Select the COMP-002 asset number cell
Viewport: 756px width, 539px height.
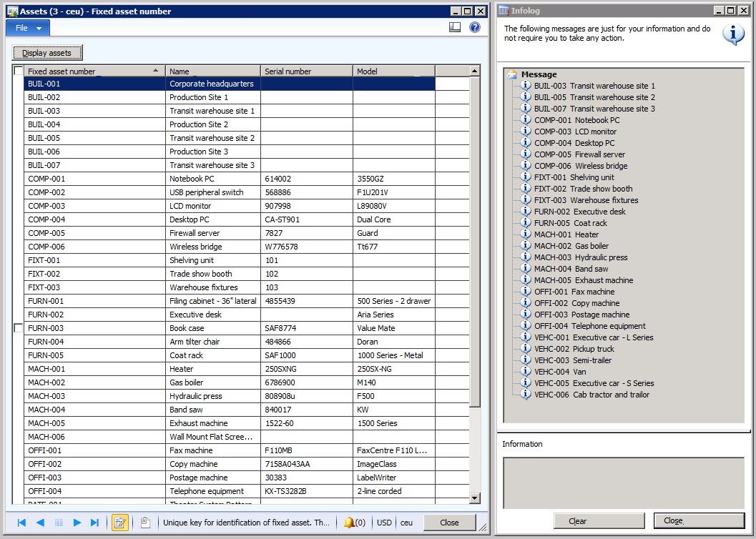[94, 192]
